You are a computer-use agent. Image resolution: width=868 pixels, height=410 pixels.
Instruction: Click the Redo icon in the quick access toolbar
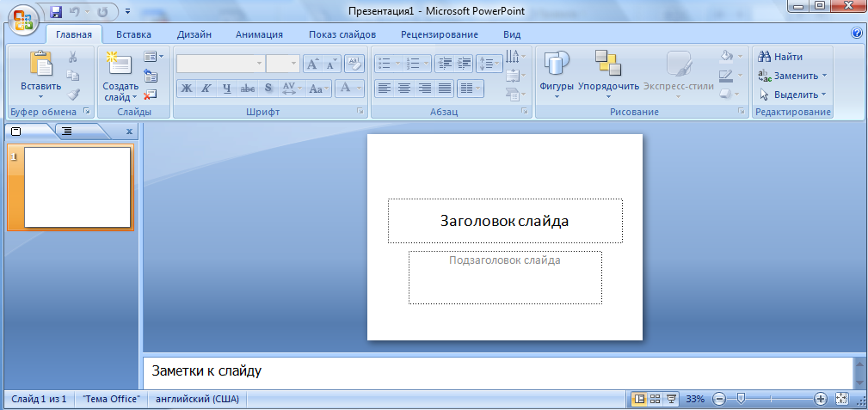click(103, 11)
